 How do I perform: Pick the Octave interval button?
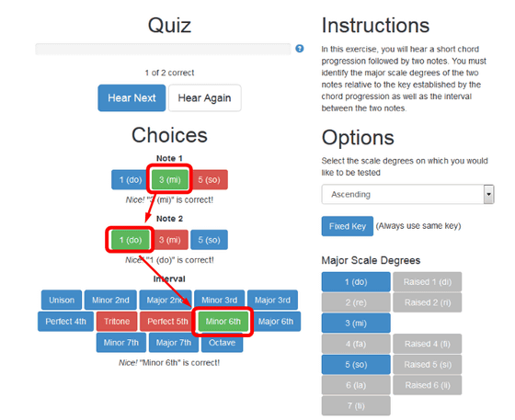pyautogui.click(x=222, y=343)
